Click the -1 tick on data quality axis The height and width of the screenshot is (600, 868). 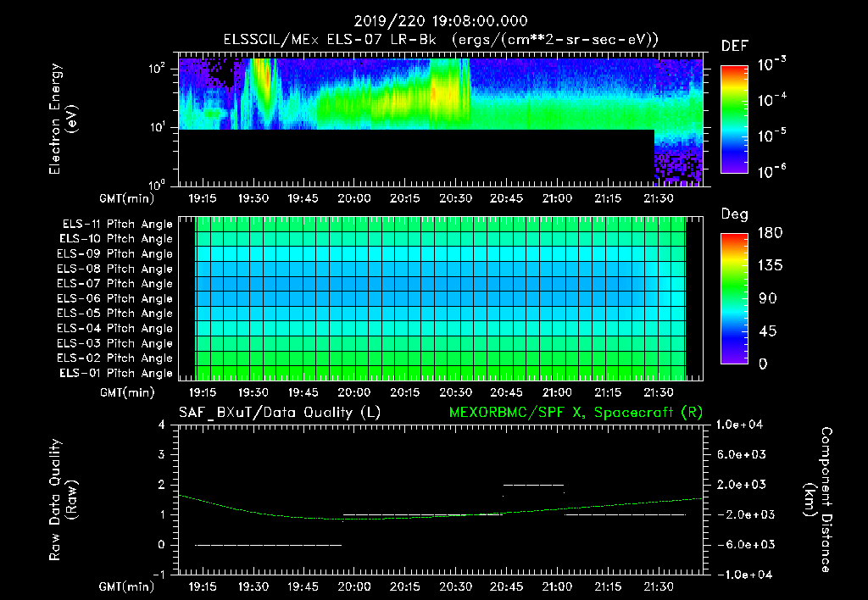pyautogui.click(x=159, y=575)
